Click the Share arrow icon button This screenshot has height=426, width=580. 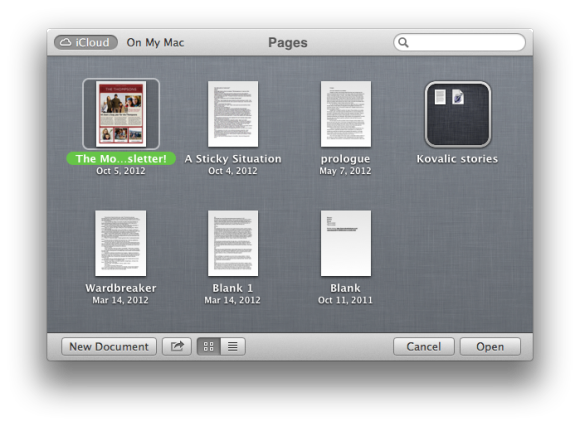click(x=177, y=346)
